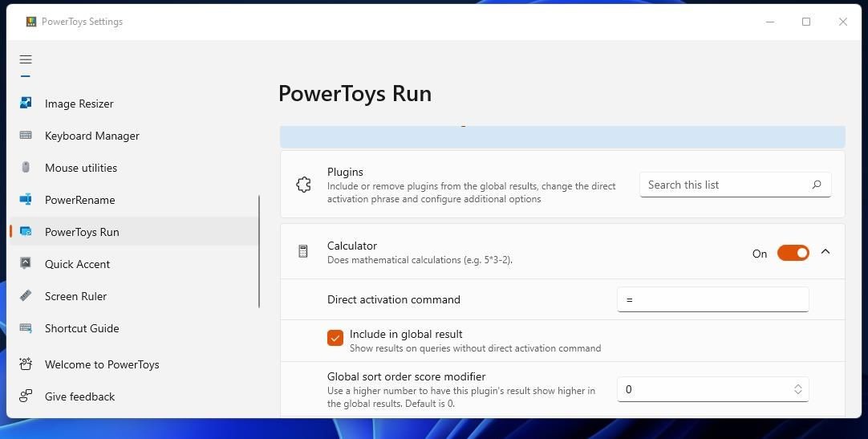
Task: Click the search magnifier icon
Action: (x=817, y=185)
